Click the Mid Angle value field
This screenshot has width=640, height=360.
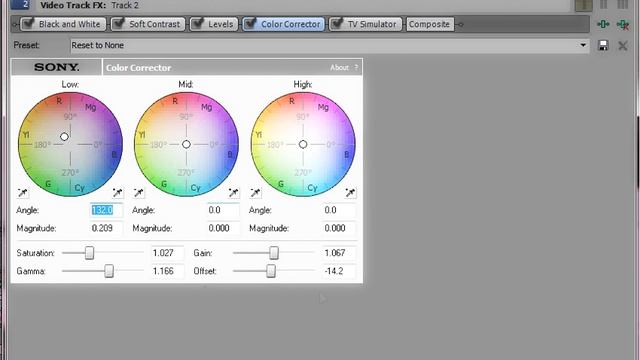[x=223, y=210]
